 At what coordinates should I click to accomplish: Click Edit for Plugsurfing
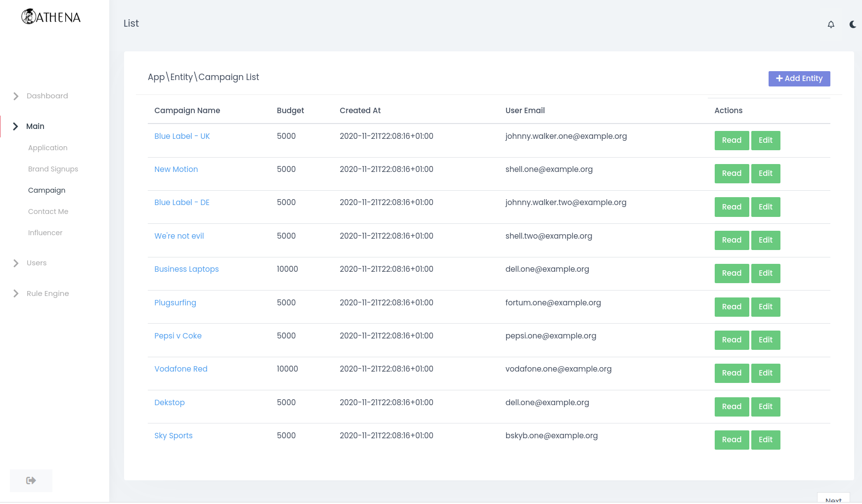766,307
